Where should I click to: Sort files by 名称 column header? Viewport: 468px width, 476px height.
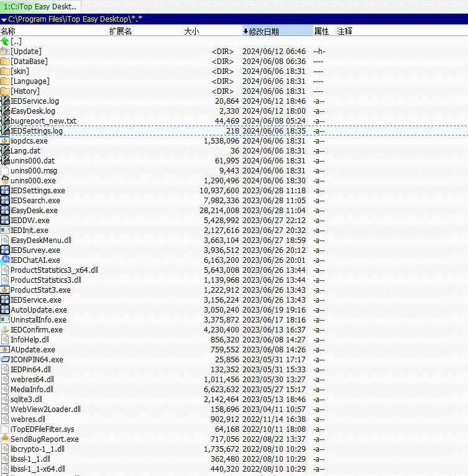pos(53,31)
